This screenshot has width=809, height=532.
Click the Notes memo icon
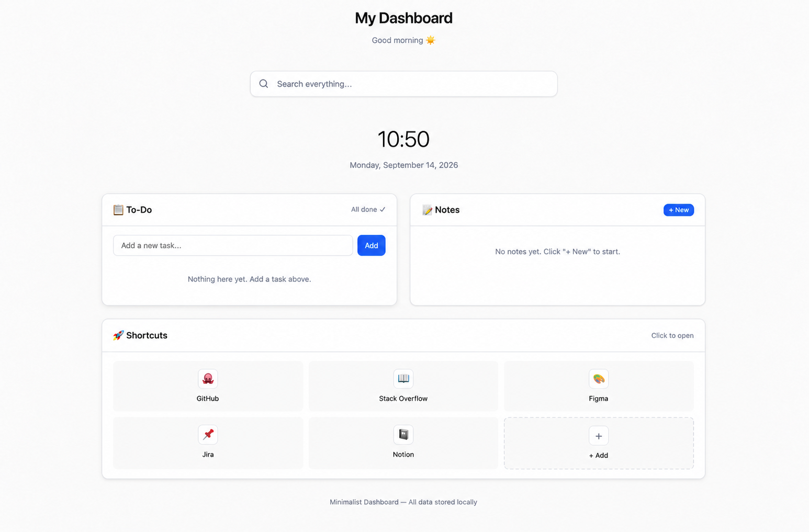427,210
